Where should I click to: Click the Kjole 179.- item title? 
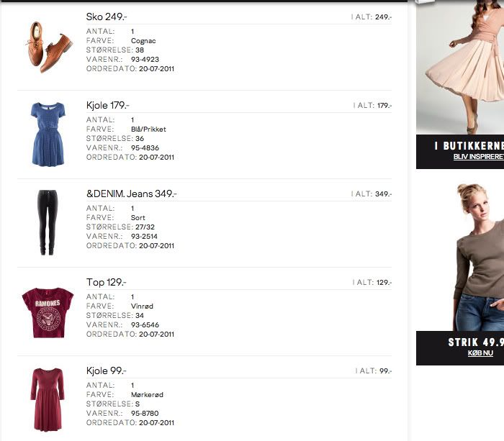[108, 105]
